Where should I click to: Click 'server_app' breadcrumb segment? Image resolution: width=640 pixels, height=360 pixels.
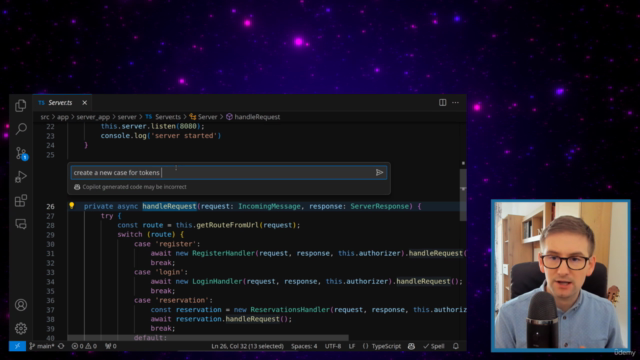[93, 117]
